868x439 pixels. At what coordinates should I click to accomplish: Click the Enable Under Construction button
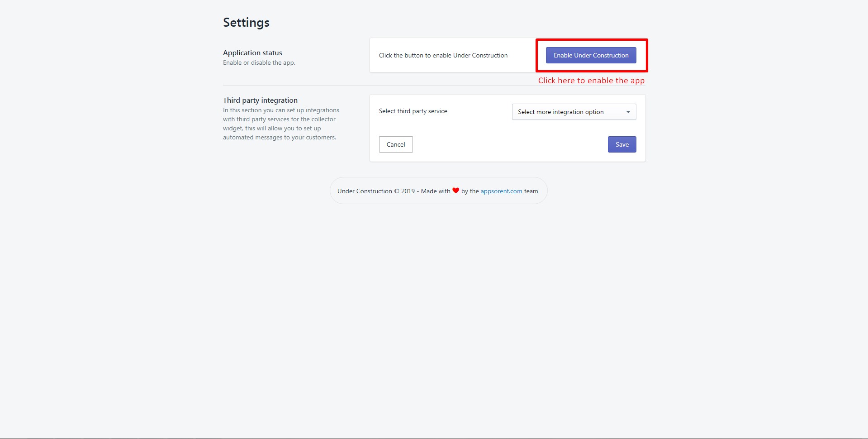click(x=591, y=55)
